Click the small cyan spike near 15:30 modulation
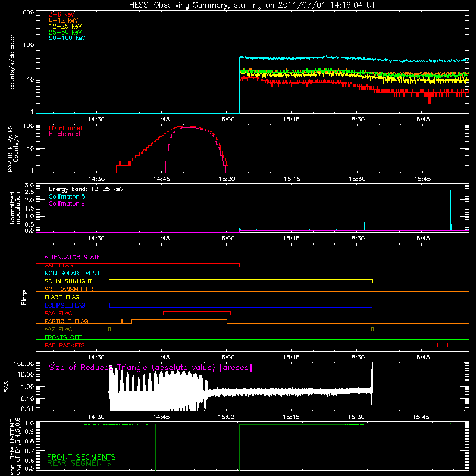 pyautogui.click(x=365, y=226)
